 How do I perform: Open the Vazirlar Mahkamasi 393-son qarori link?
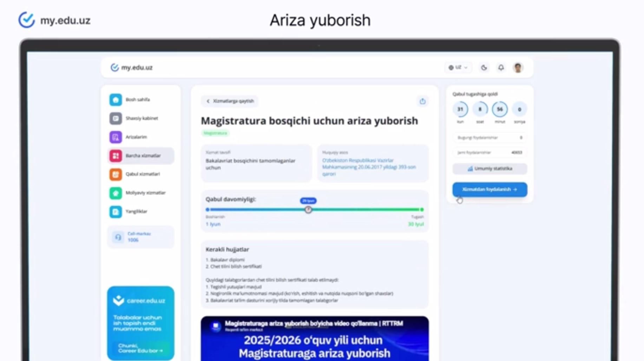[x=369, y=167]
